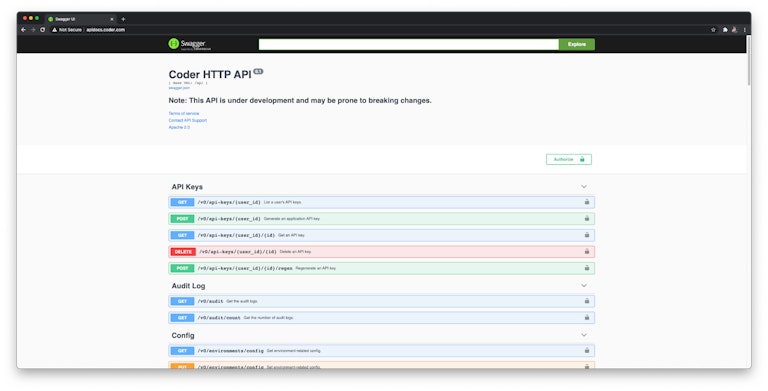Collapse the Config section chevron
768x391 pixels.
click(584, 335)
